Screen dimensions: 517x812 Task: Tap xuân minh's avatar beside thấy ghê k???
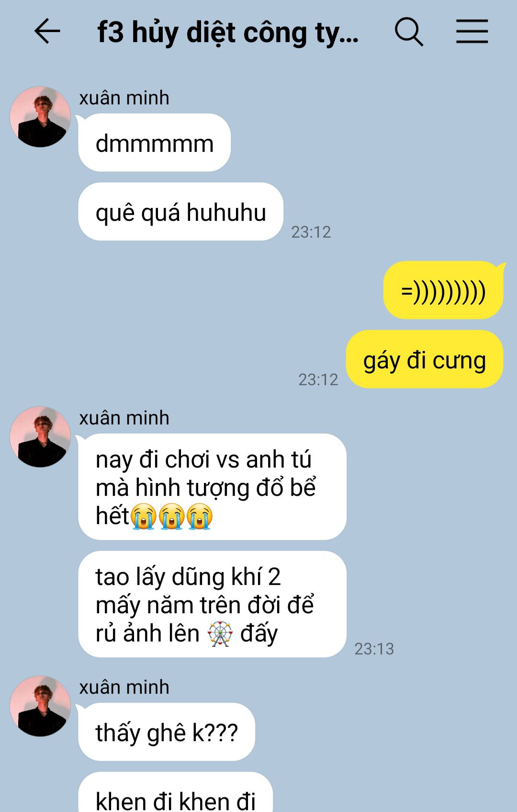pos(40,706)
